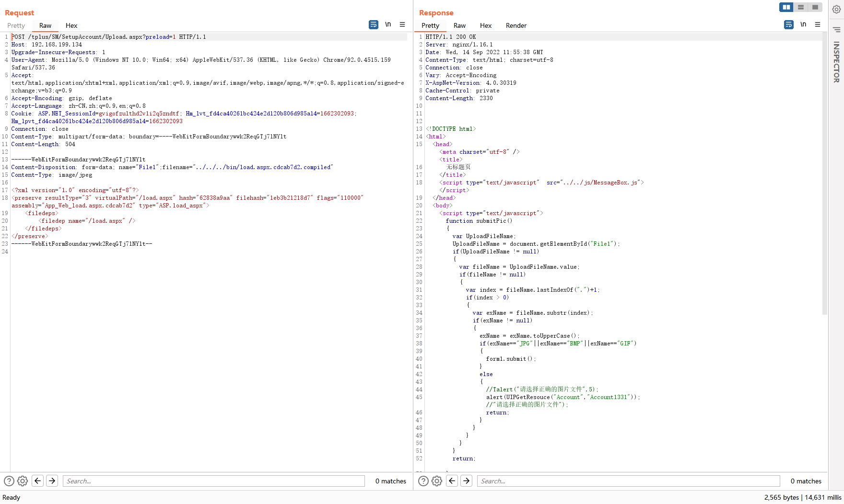Viewport: 844px width, 504px height.
Task: Click the Host header line
Action: tap(47, 45)
